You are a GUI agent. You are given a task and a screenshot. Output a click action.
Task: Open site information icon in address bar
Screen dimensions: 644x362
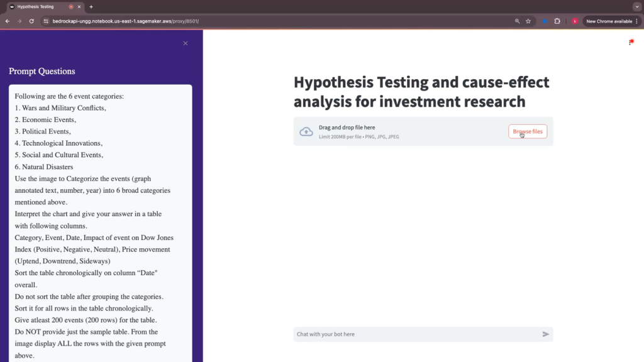tap(46, 21)
